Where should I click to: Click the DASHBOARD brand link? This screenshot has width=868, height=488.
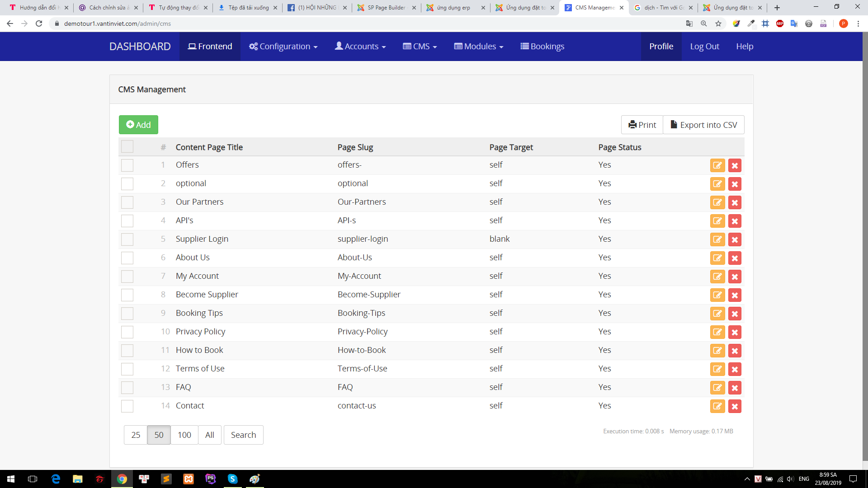140,47
